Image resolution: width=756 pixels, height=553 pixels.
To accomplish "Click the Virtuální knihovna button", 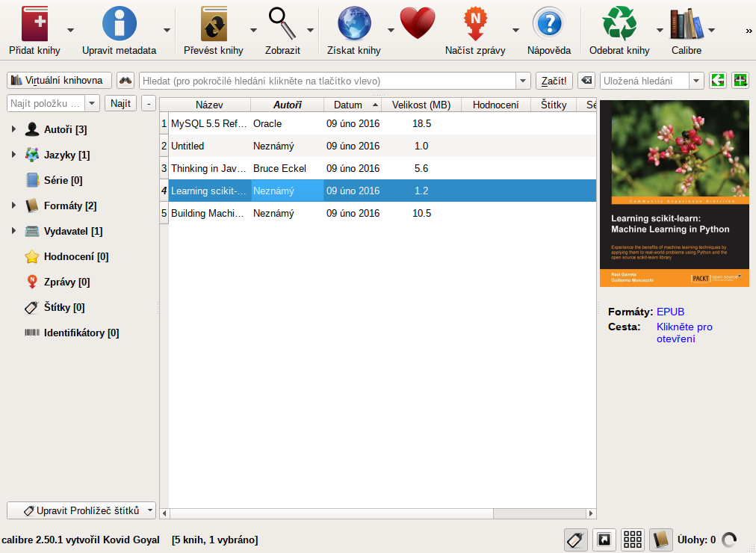I will 59,81.
